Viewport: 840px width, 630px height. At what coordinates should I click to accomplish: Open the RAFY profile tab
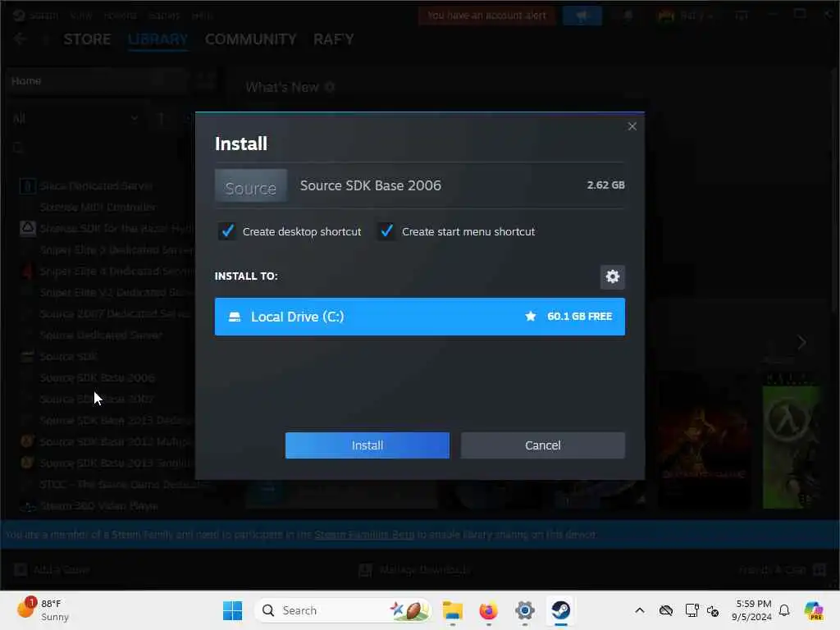[334, 39]
